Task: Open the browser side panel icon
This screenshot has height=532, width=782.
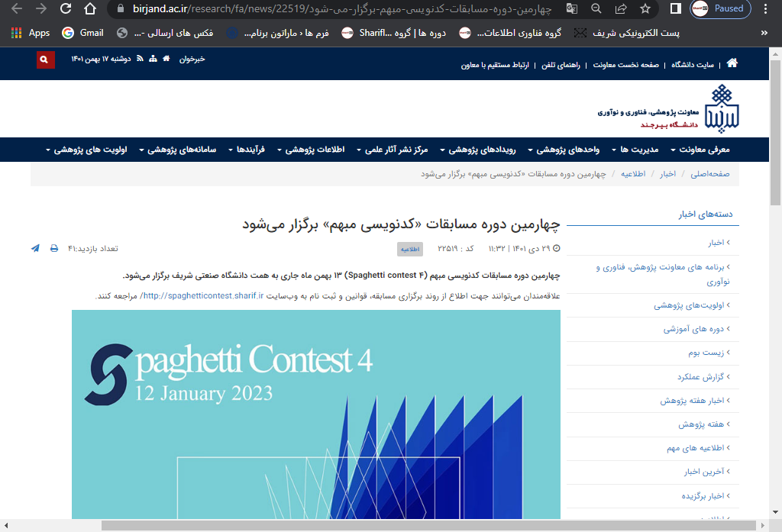Action: (x=675, y=9)
